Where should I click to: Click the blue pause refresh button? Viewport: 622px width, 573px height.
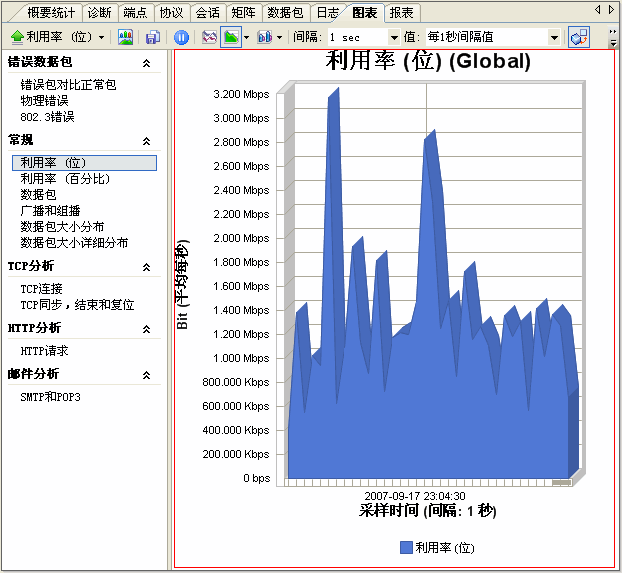click(181, 37)
